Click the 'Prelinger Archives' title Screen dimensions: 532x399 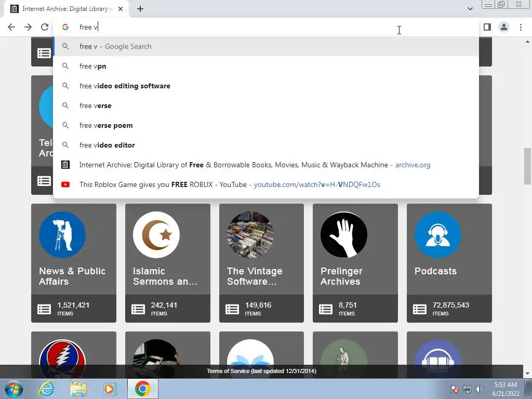(x=341, y=276)
